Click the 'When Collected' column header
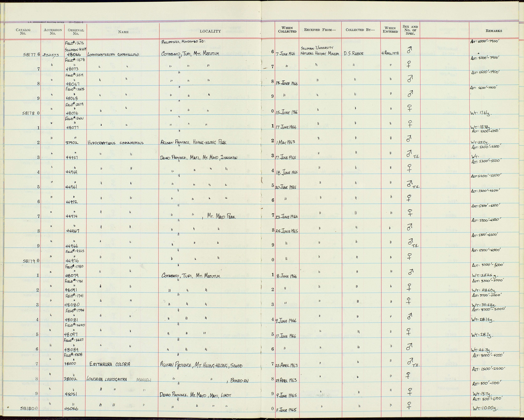The width and height of the screenshot is (524, 420). pos(287,30)
